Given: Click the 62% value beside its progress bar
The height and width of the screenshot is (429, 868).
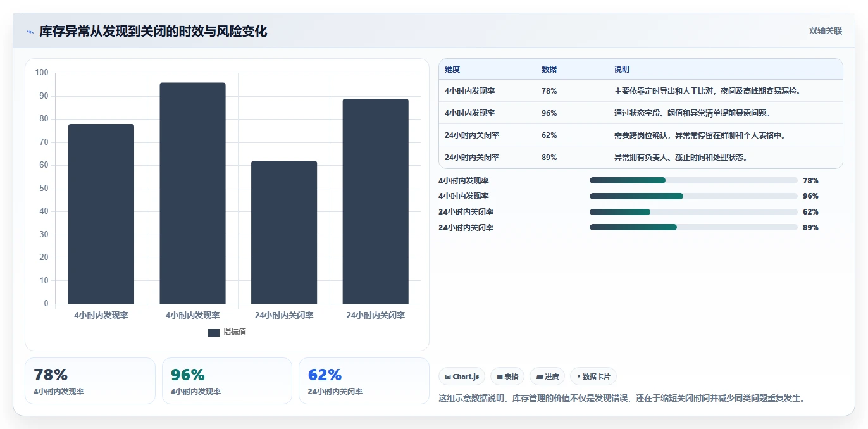Looking at the screenshot, I should (x=810, y=212).
